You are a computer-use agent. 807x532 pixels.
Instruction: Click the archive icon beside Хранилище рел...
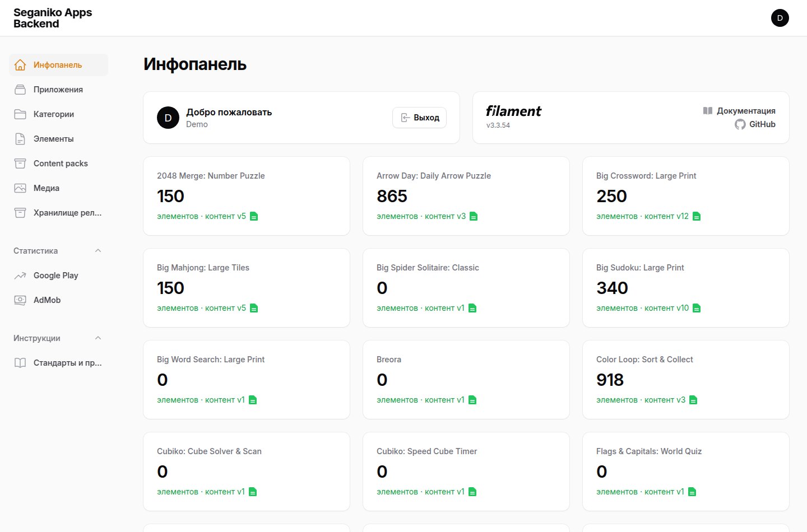(x=20, y=213)
